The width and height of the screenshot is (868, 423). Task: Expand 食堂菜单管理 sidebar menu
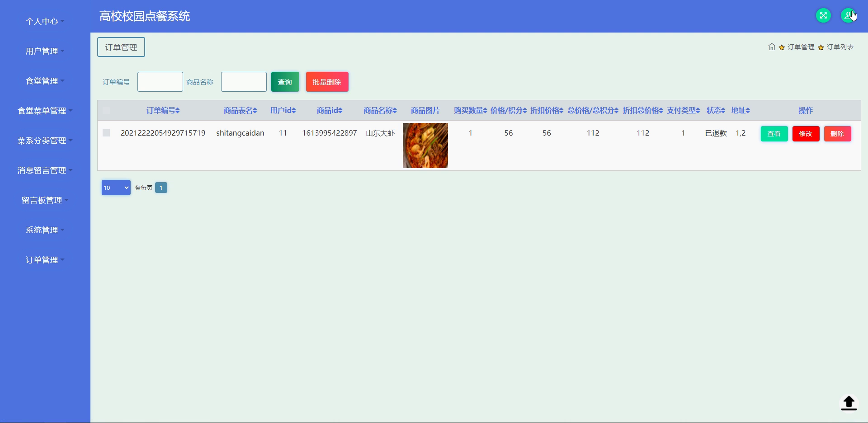point(45,111)
